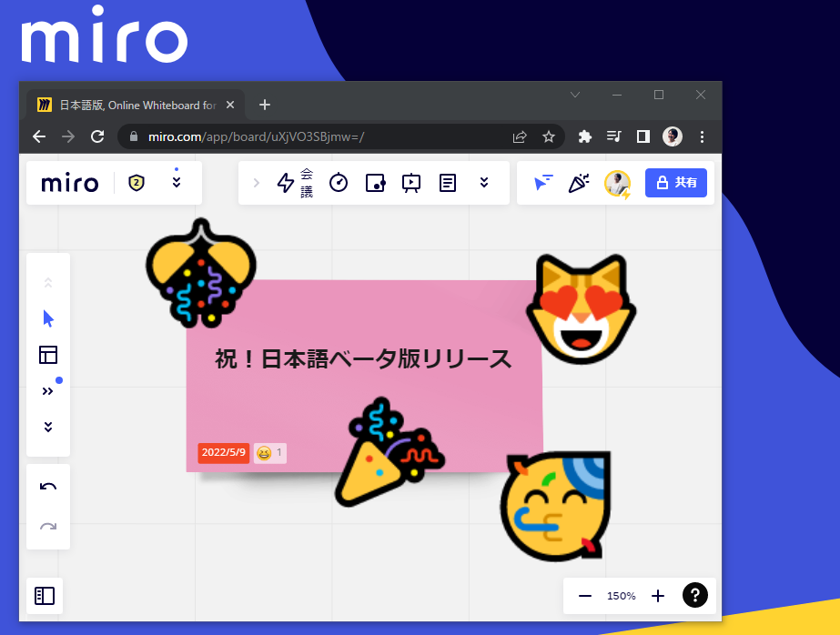Select the confetti ball emoji sticker
Image resolution: width=840 pixels, height=635 pixels.
pyautogui.click(x=201, y=273)
